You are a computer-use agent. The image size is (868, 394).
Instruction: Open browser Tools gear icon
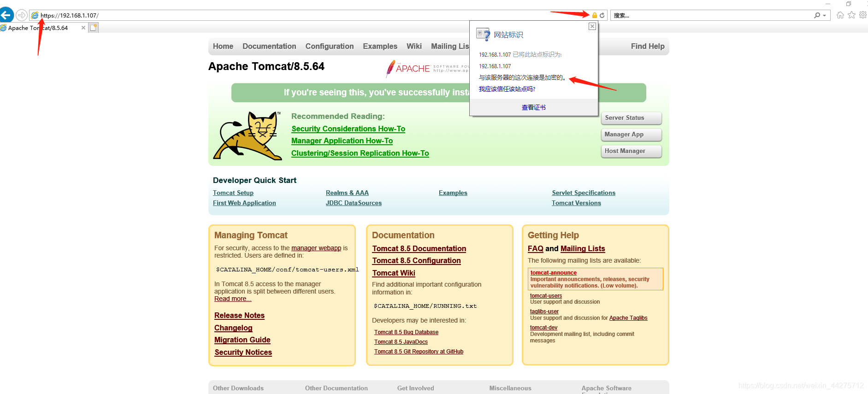[863, 15]
